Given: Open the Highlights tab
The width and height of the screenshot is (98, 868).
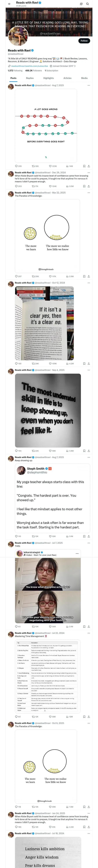Looking at the screenshot, I should coord(48,78).
